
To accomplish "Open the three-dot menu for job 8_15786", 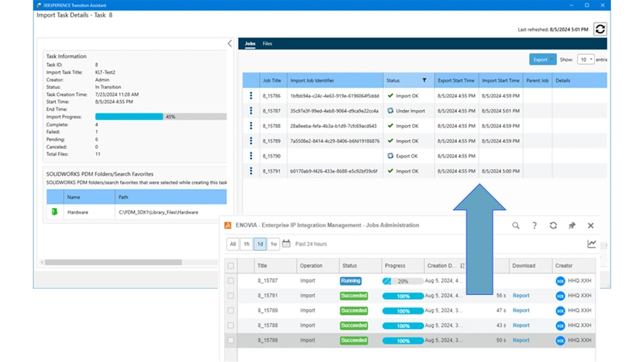I will (x=251, y=96).
